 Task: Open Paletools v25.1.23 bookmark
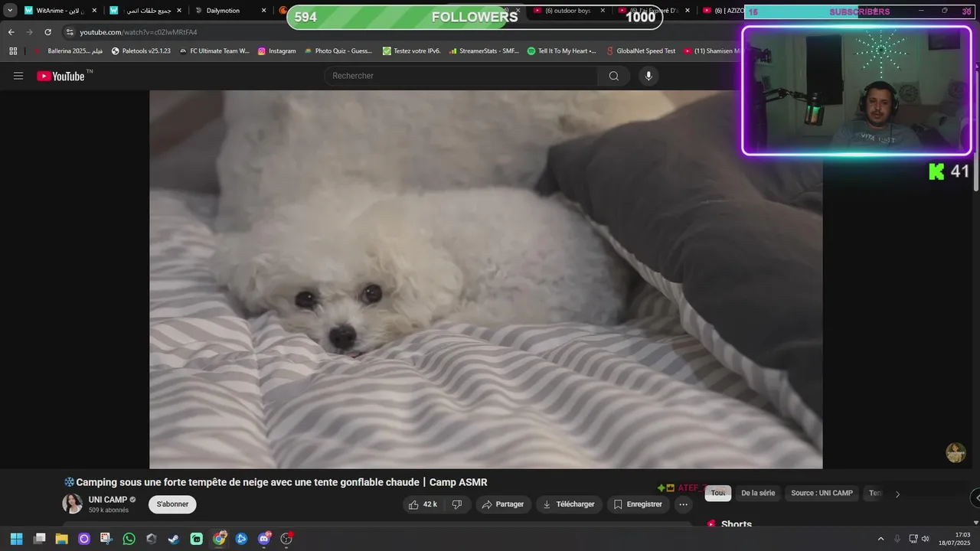pos(141,51)
